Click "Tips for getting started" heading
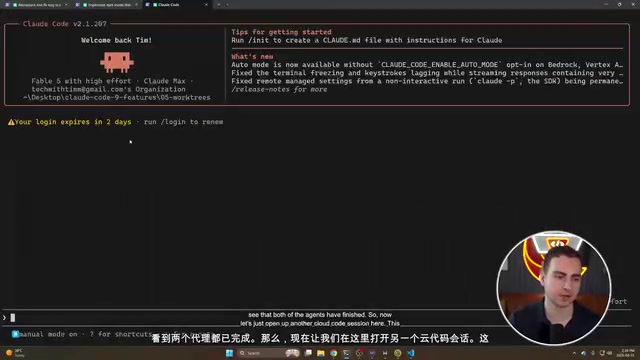 [x=281, y=32]
